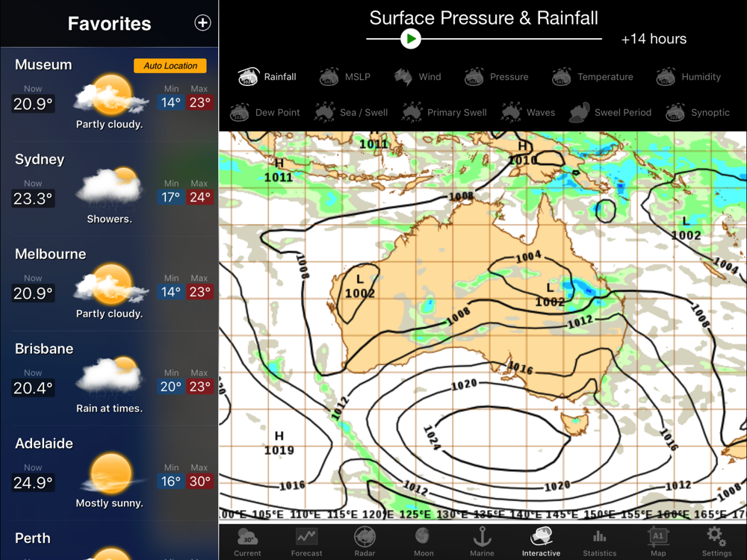Tap the Favorites panel heading
Viewport: 747px width, 560px height.
[x=109, y=23]
